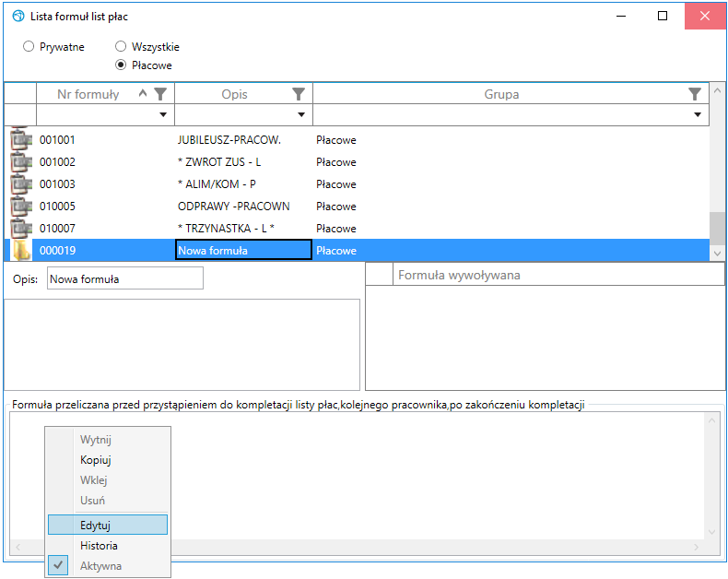The height and width of the screenshot is (579, 728).
Task: Click the Nowa formuła cell in selected row
Action: (243, 250)
